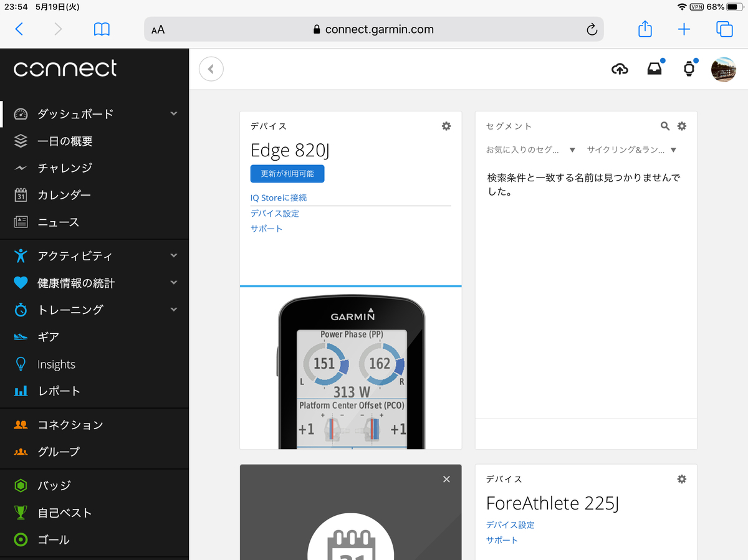Click the Edge 820J device image
This screenshot has width=748, height=560.
(351, 372)
